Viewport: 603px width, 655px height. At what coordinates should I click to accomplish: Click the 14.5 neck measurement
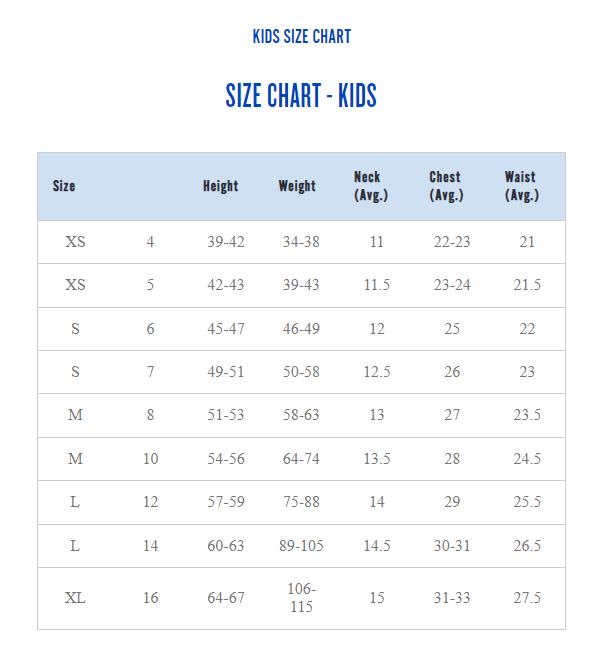376,545
